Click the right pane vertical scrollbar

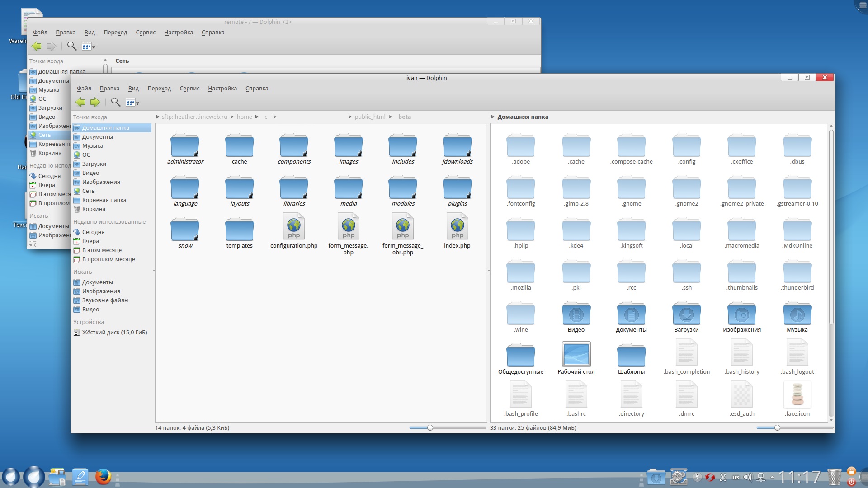pos(831,226)
